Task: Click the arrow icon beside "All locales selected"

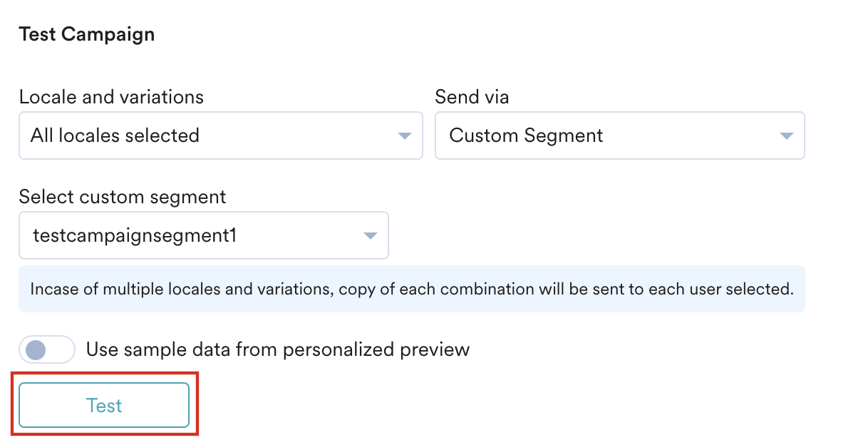Action: [x=404, y=135]
